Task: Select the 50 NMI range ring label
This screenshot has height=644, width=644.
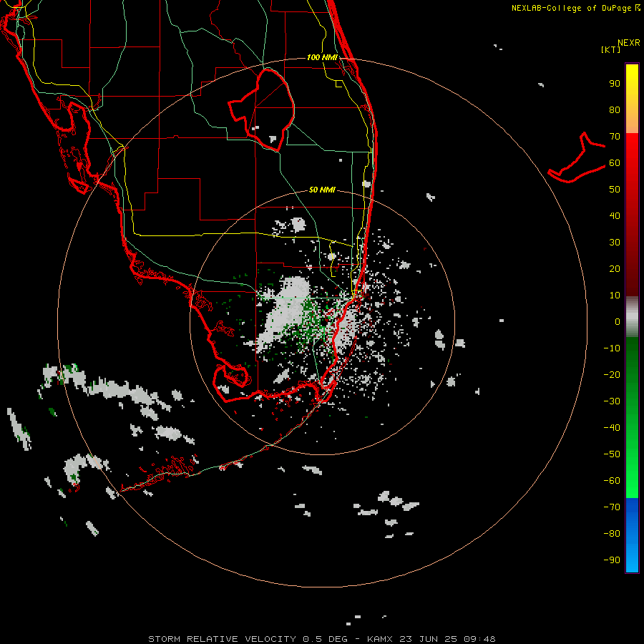Action: pyautogui.click(x=322, y=190)
